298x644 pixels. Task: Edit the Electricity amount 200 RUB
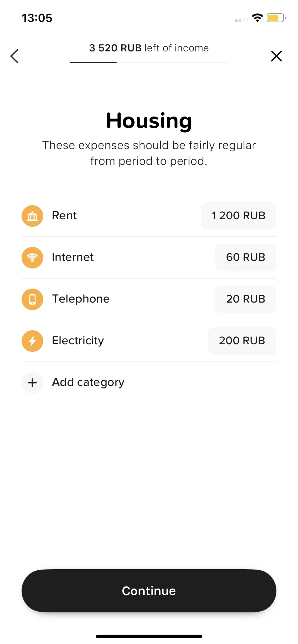coord(242,341)
